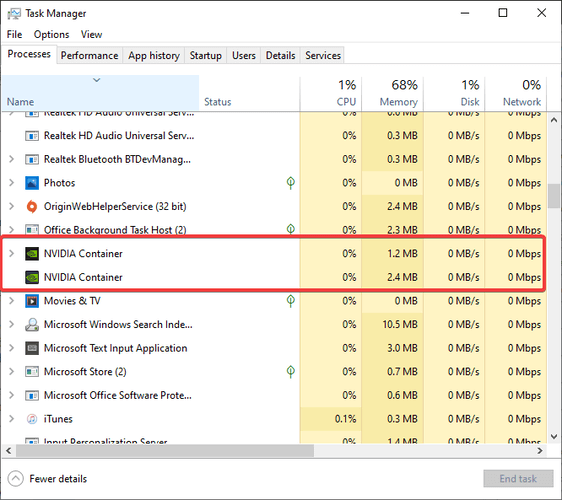Click the Microsoft Windows Search Indexer icon
562x500 pixels.
click(x=32, y=325)
